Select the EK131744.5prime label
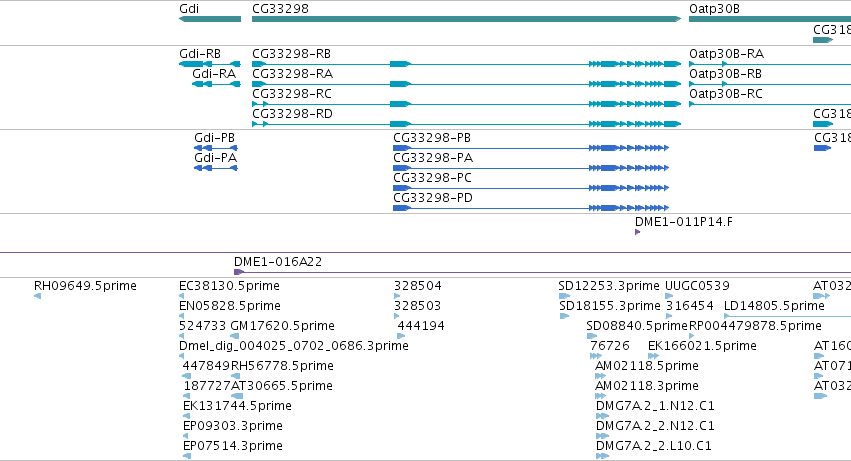 point(237,406)
